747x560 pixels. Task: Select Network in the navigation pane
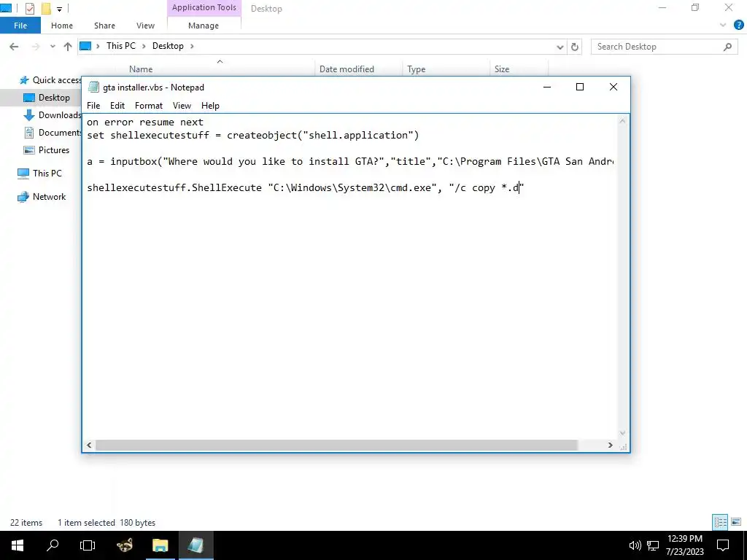pyautogui.click(x=42, y=197)
